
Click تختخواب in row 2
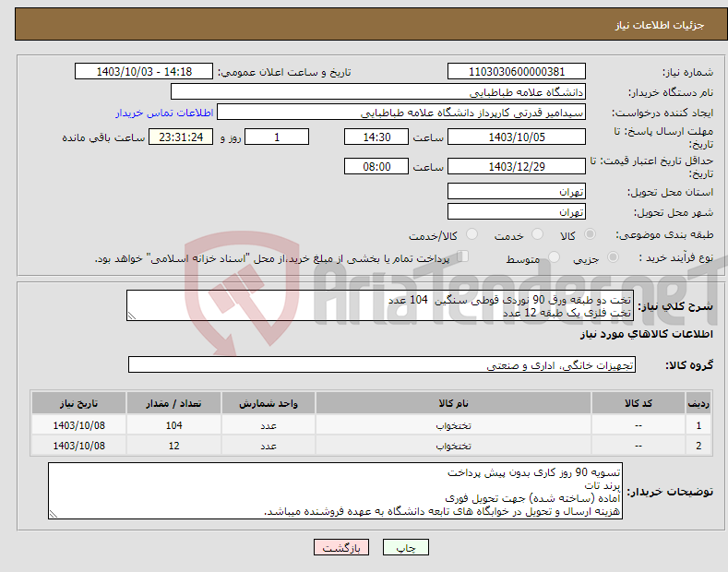tap(453, 447)
